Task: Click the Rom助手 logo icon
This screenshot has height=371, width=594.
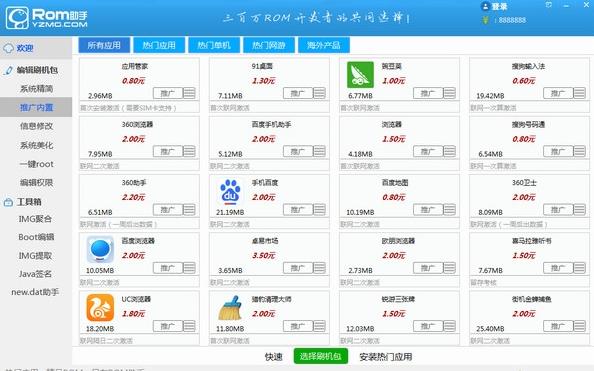Action: coord(17,18)
